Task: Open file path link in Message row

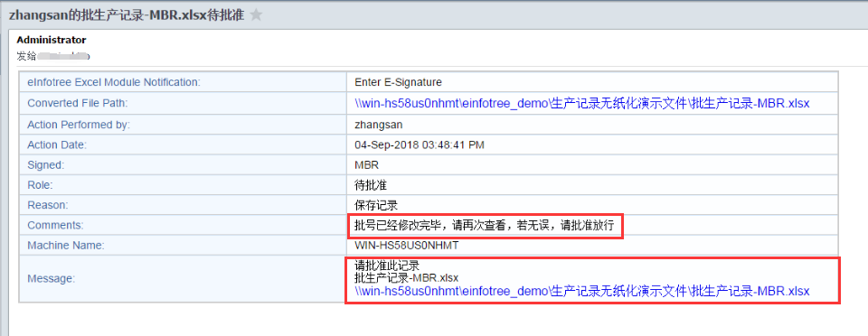Action: tap(581, 291)
